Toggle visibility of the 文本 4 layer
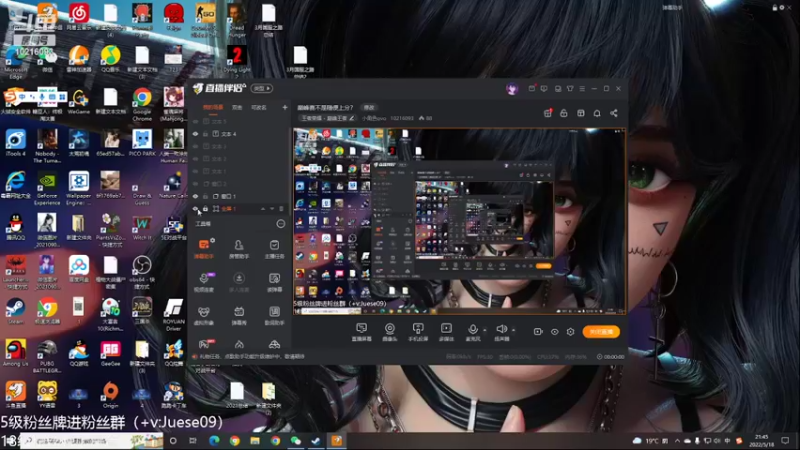The height and width of the screenshot is (450, 800). click(195, 134)
